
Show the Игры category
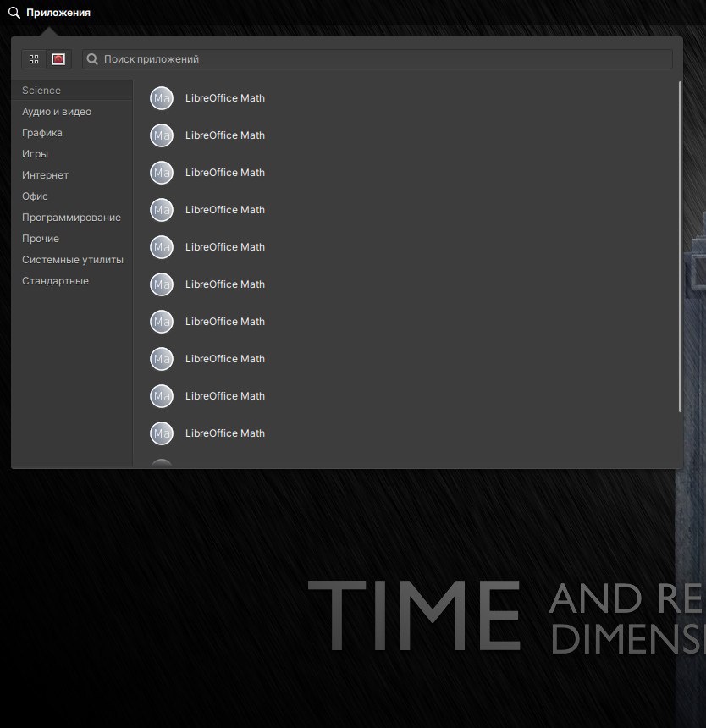tap(72, 154)
